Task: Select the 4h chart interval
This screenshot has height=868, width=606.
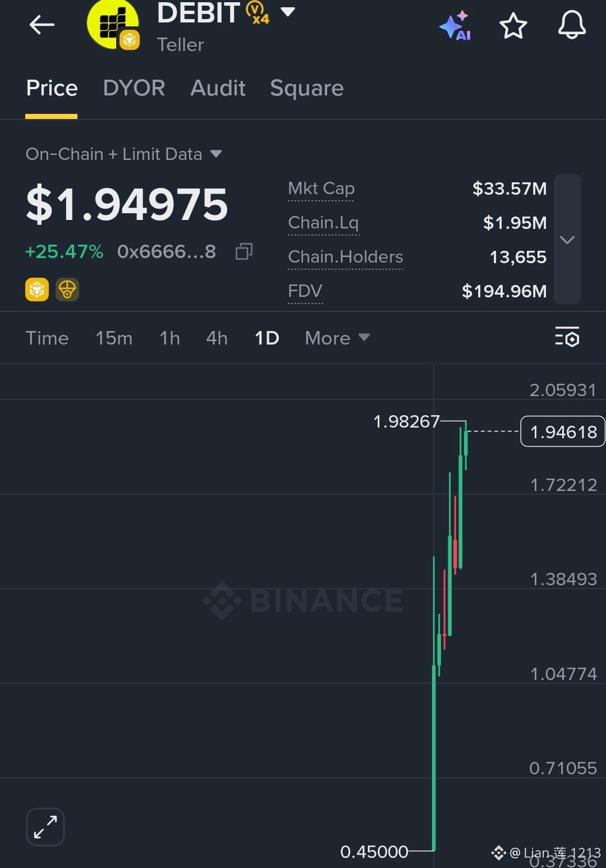Action: pyautogui.click(x=217, y=338)
